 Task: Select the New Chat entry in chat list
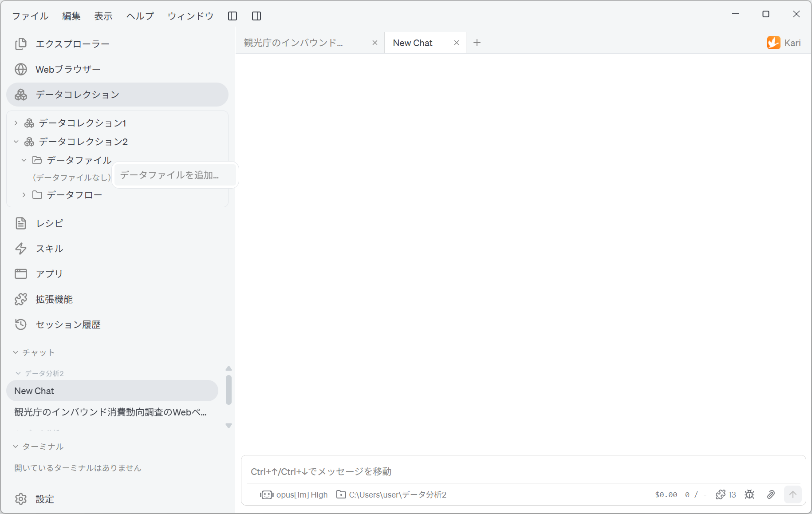click(x=112, y=391)
